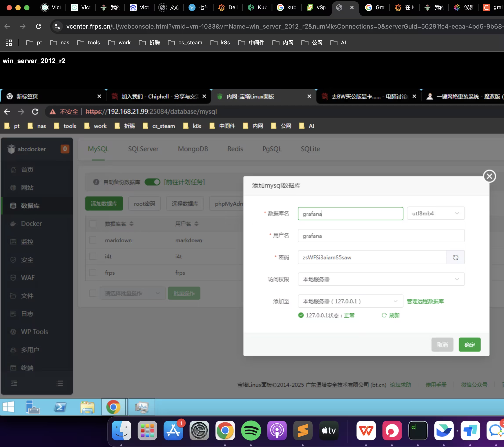Open the Docker sidebar item

pos(37,224)
